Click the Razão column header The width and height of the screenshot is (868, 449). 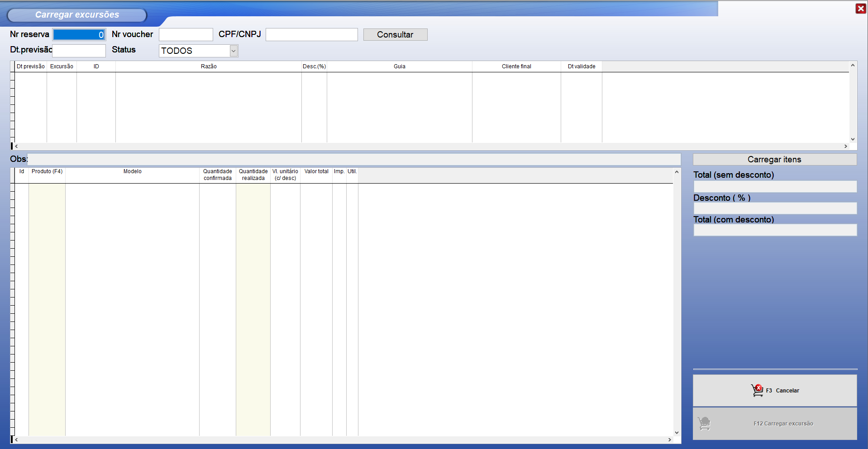[209, 66]
